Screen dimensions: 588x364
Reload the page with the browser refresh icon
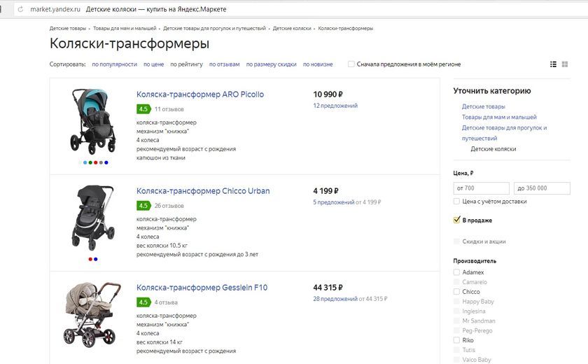pyautogui.click(x=20, y=9)
